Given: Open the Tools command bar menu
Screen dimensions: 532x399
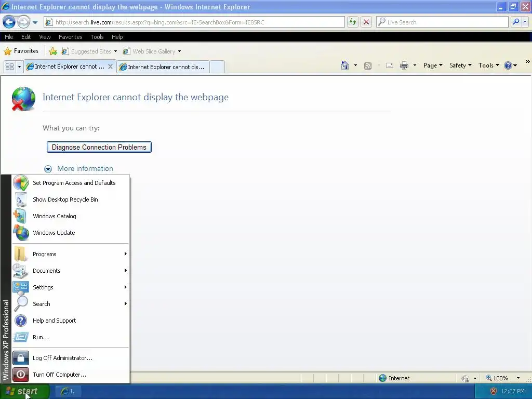Looking at the screenshot, I should point(488,65).
